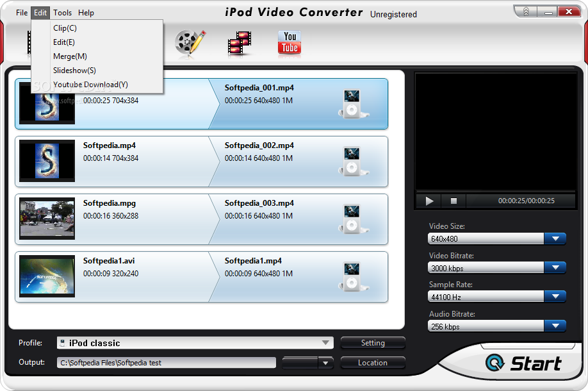
Task: Click the Softpedia1.mp4 output name
Action: click(x=253, y=261)
